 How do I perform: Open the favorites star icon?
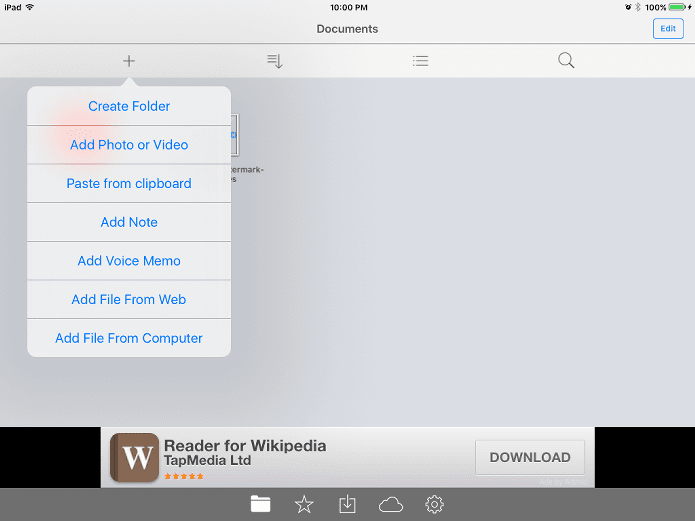[304, 505]
